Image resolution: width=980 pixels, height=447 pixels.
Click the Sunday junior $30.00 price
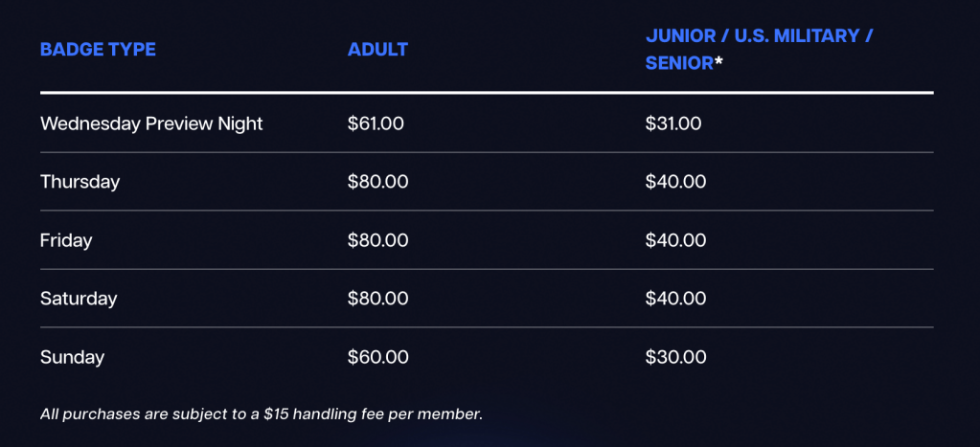coord(675,357)
